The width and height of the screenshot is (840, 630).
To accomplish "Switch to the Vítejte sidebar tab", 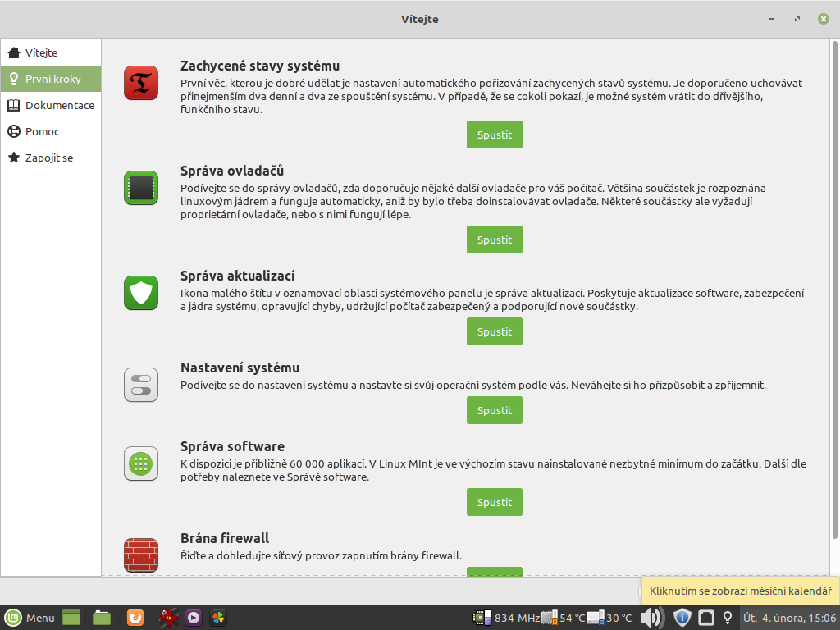I will tap(41, 52).
